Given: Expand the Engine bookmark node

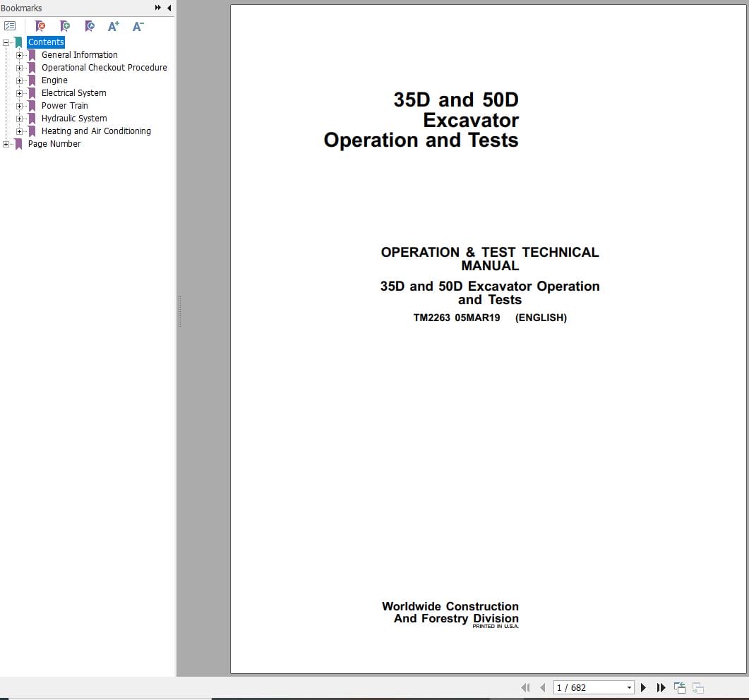Looking at the screenshot, I should click(x=19, y=80).
